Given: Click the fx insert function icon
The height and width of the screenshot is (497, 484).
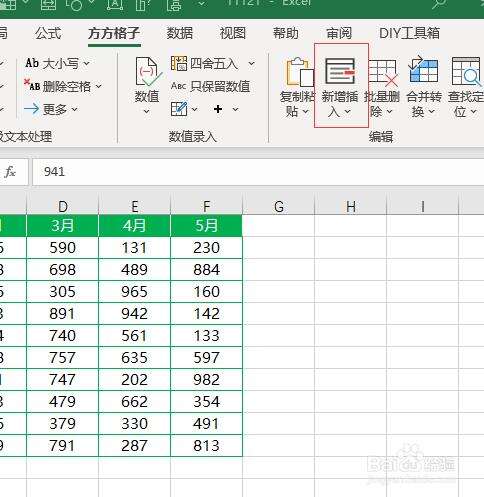Looking at the screenshot, I should (x=10, y=172).
